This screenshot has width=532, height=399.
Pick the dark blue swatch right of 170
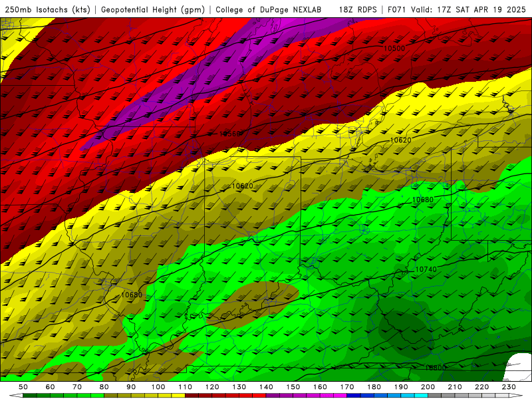[354, 396]
